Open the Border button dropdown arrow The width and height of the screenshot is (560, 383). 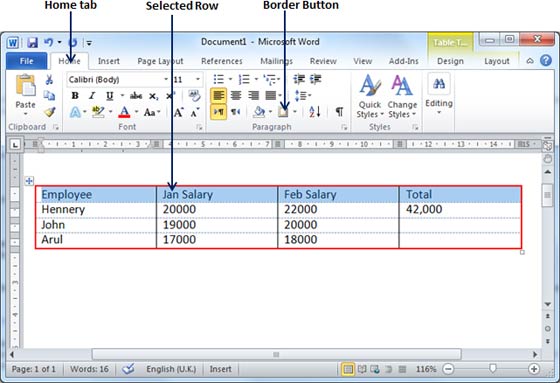click(x=295, y=112)
